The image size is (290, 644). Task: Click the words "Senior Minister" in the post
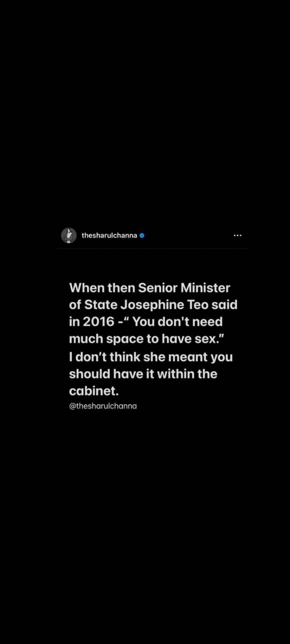(x=184, y=288)
